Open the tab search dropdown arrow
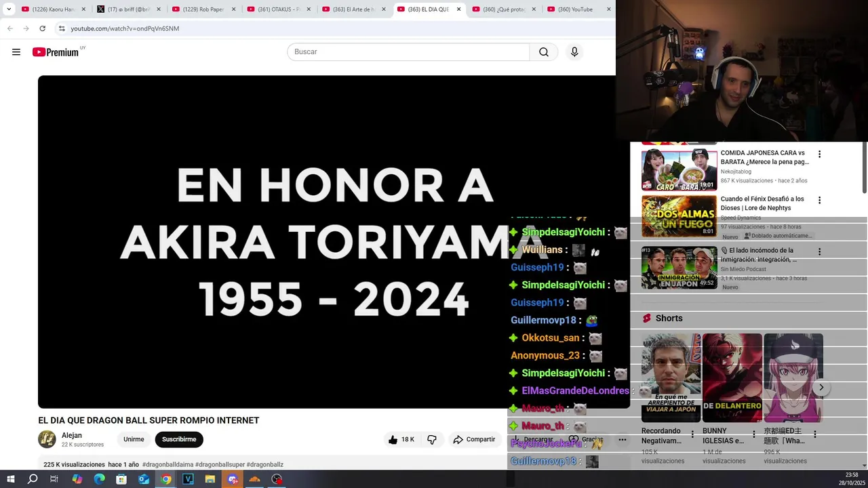868x488 pixels. pos(9,9)
